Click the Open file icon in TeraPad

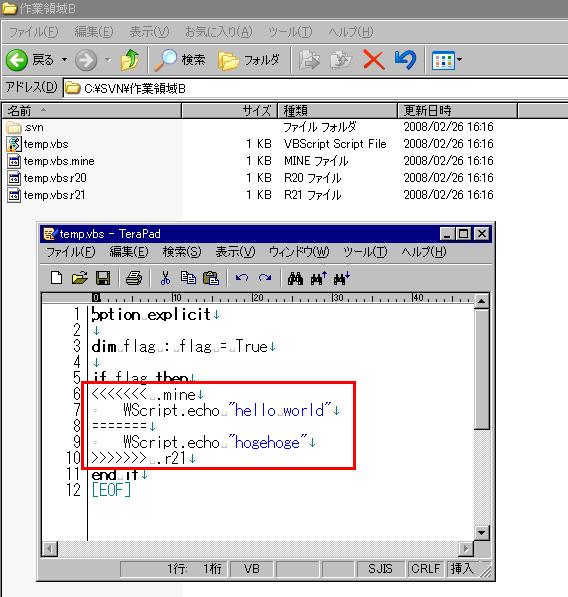80,278
